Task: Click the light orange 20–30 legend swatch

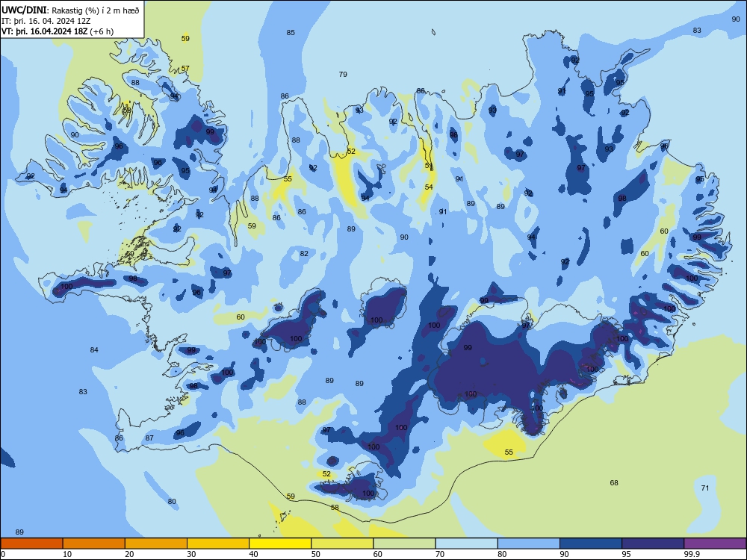Action: pos(156,544)
